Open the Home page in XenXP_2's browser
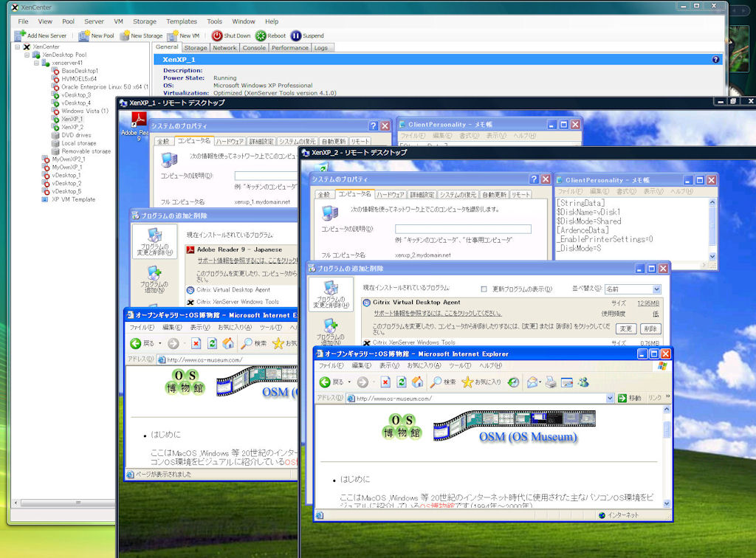Screen dimensions: 756x558 418,382
